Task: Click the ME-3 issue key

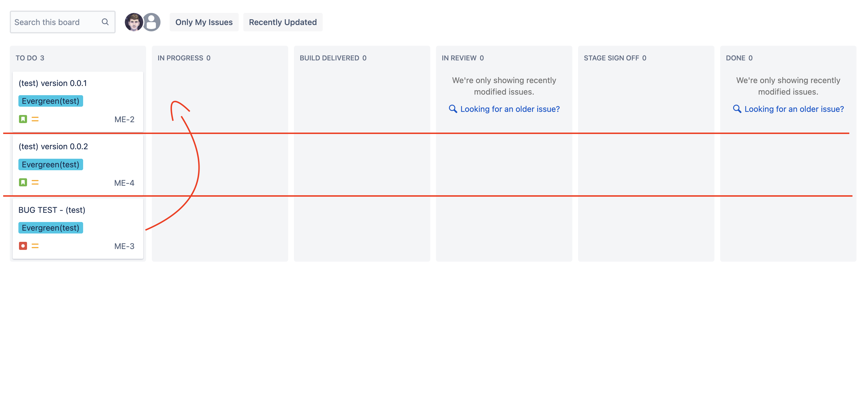Action: click(x=124, y=246)
